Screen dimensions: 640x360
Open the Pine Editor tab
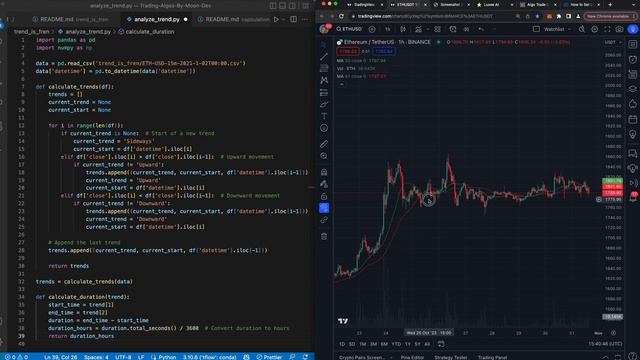pyautogui.click(x=412, y=357)
